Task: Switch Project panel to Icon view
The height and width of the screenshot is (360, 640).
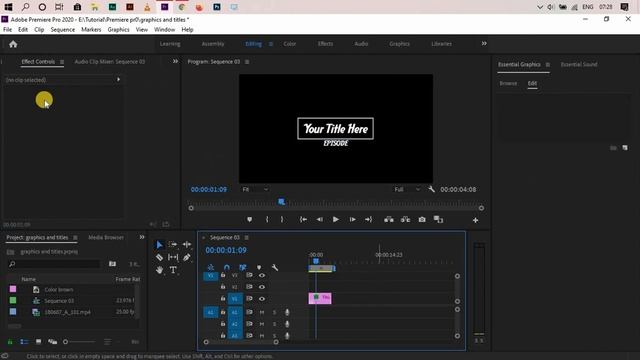Action: [x=38, y=342]
